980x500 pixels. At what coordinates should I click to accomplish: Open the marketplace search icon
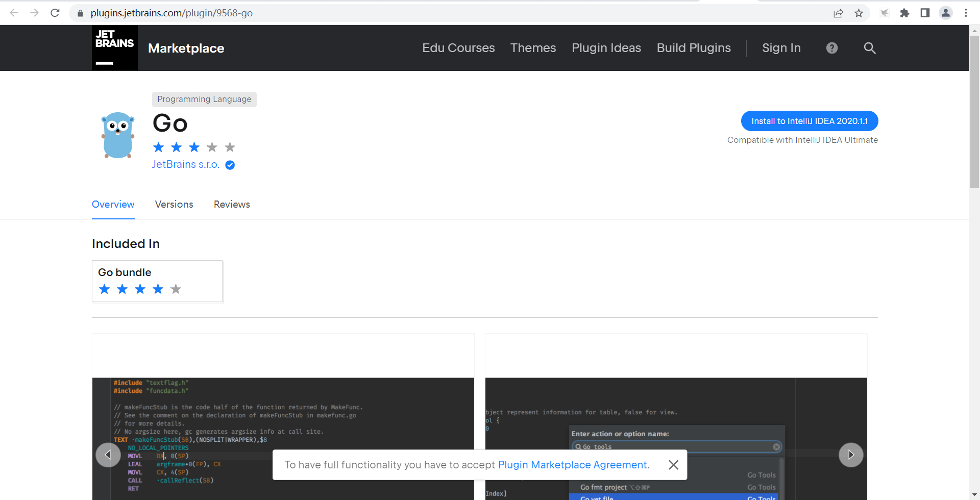(x=870, y=48)
